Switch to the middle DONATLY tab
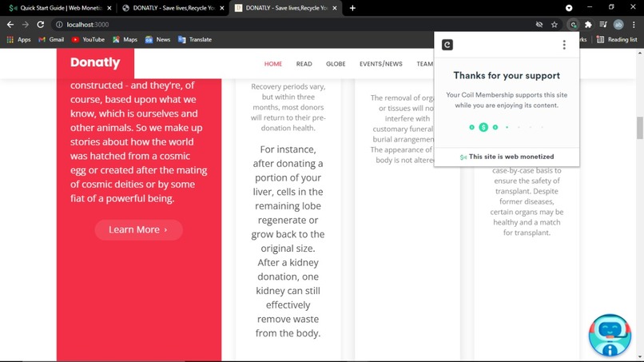The height and width of the screenshot is (362, 644). (173, 8)
